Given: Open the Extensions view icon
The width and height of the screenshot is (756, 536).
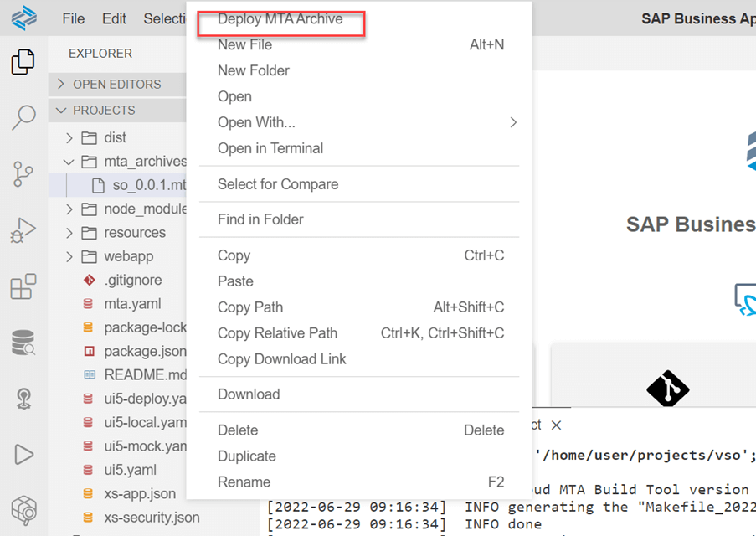Looking at the screenshot, I should (23, 286).
